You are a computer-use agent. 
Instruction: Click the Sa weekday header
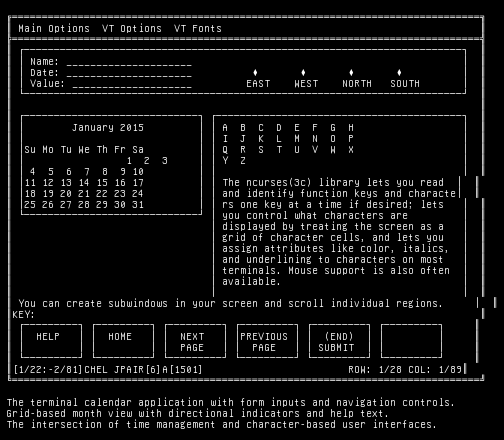138,150
